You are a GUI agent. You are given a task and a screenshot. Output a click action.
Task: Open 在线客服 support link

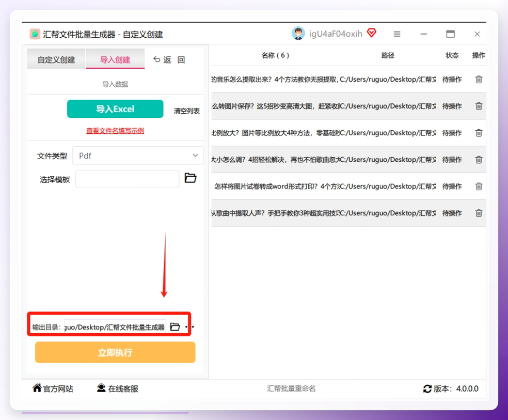[x=118, y=388]
